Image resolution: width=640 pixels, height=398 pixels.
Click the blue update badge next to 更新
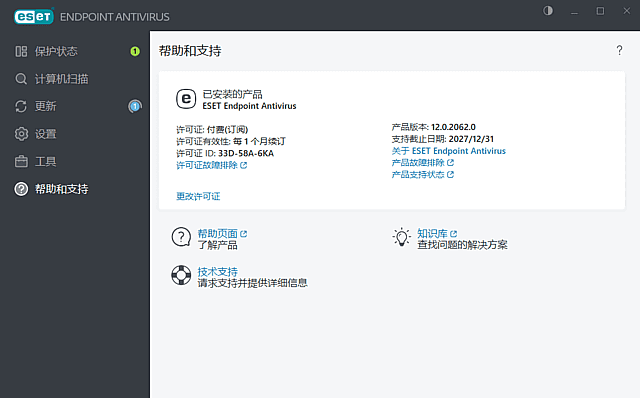click(x=135, y=106)
